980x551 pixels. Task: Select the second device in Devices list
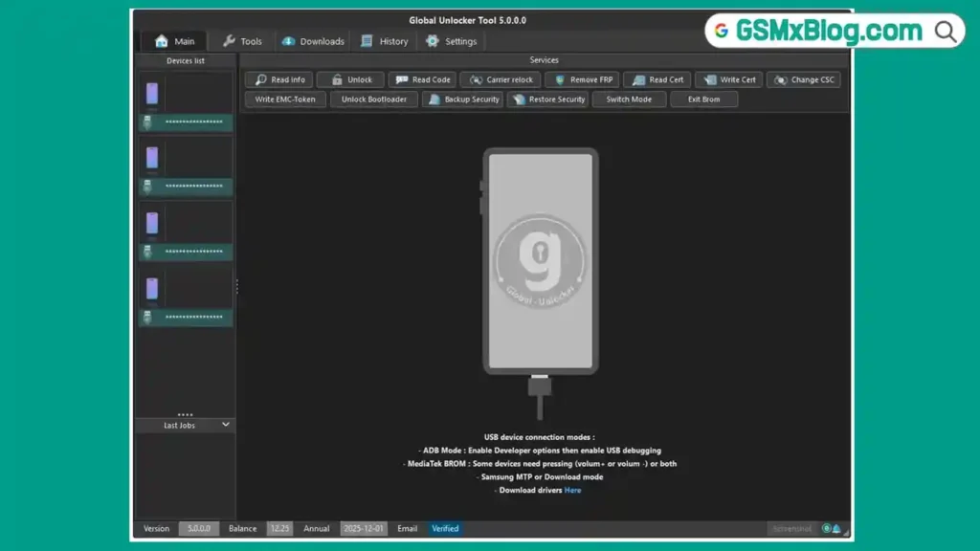[186, 165]
